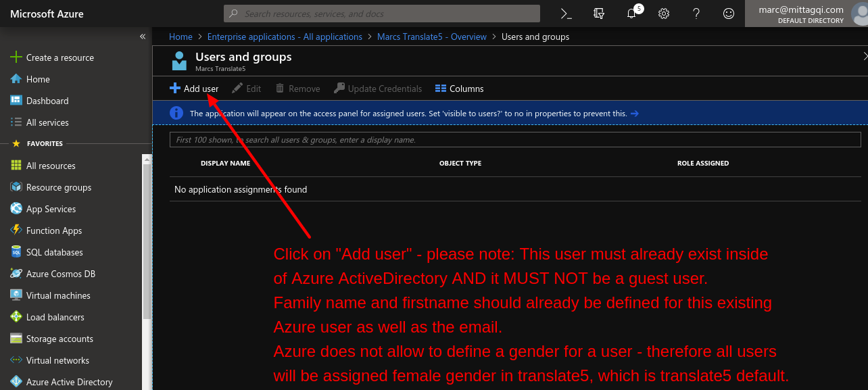The image size is (868, 390).
Task: Click the Azure Active Directory icon
Action: tap(16, 382)
